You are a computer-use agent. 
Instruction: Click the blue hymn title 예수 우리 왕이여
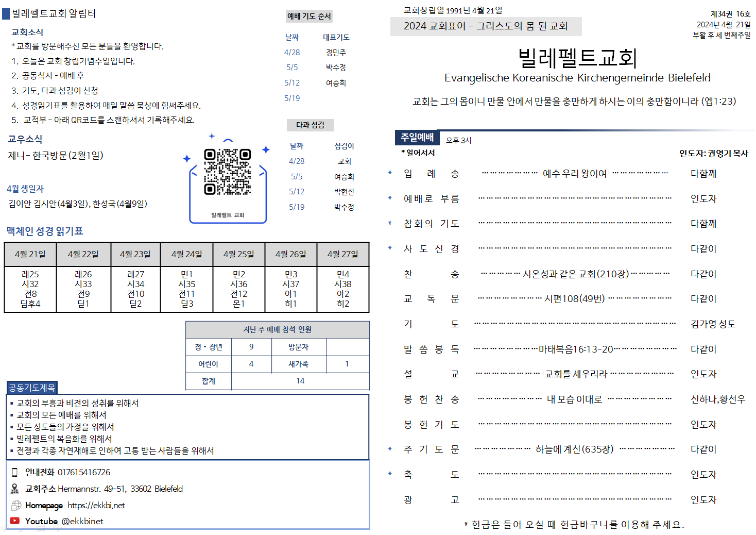point(575,174)
